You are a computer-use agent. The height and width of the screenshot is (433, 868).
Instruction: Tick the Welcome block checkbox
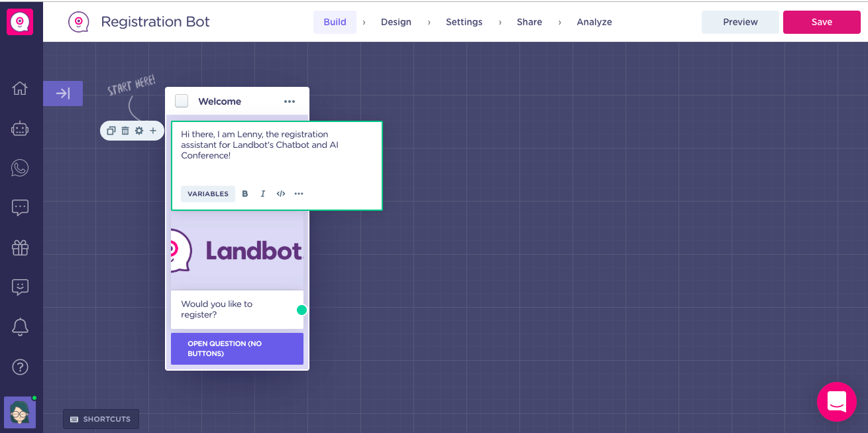pos(182,101)
